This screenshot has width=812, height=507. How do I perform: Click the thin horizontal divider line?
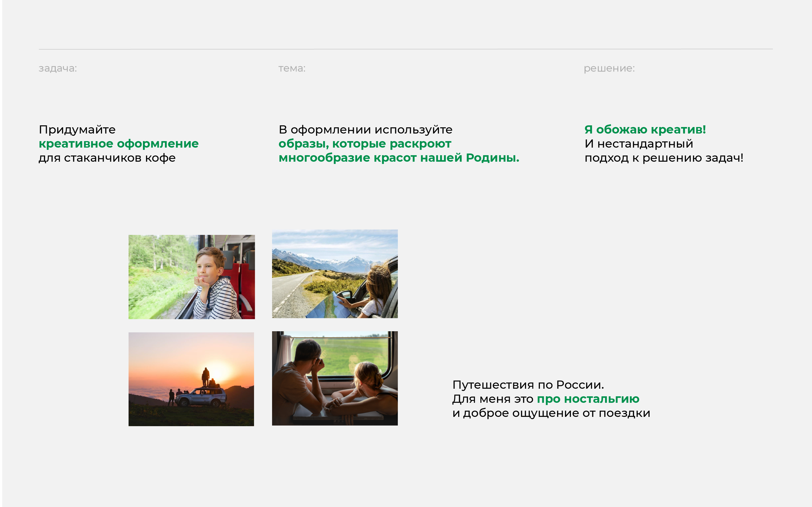(405, 49)
